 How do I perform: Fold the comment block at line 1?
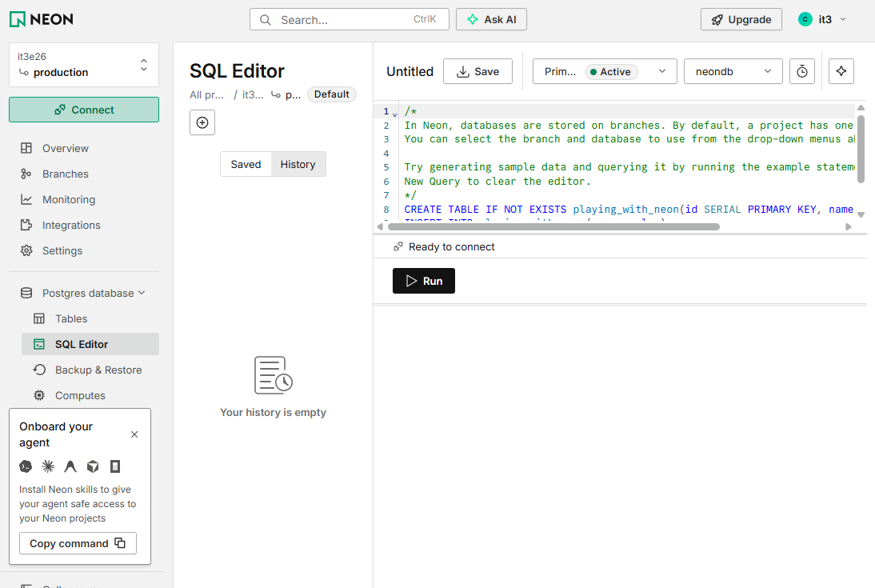[x=394, y=114]
